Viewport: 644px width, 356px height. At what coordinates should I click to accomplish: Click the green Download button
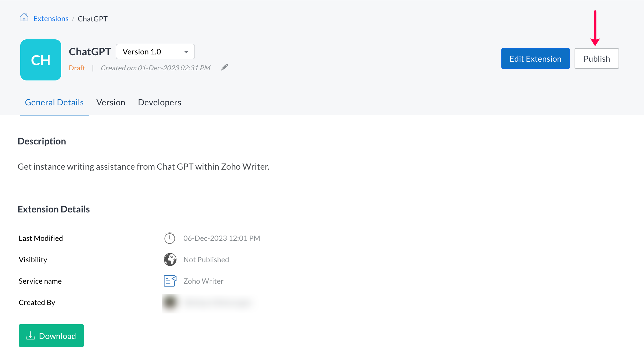pyautogui.click(x=51, y=336)
